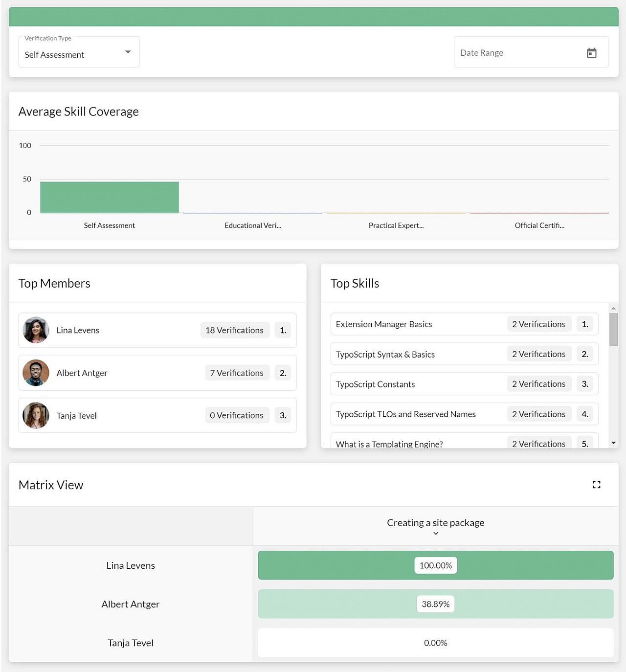Click the Self Assessment bar in chart
The image size is (626, 672).
(x=109, y=197)
